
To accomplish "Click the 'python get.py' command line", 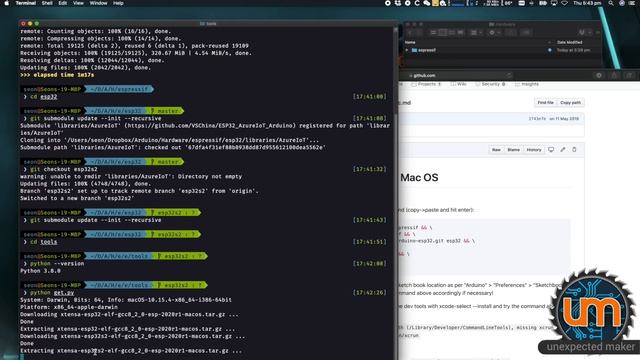I will [52, 293].
